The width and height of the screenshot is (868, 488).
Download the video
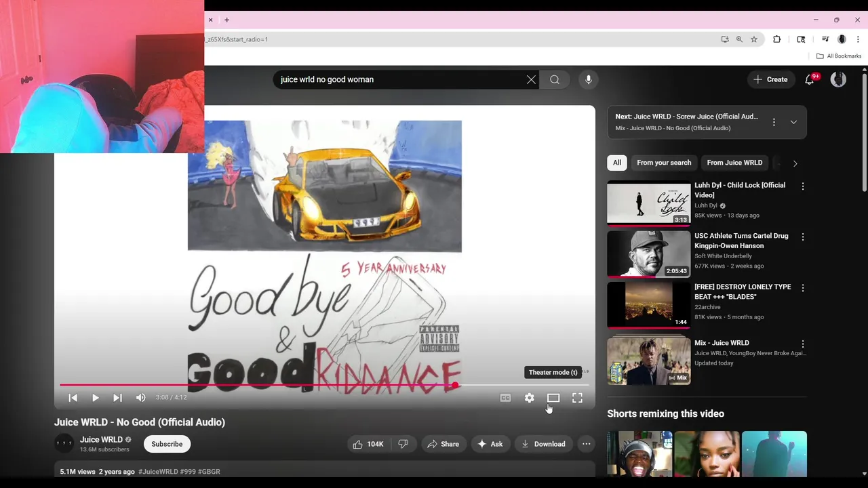point(543,444)
